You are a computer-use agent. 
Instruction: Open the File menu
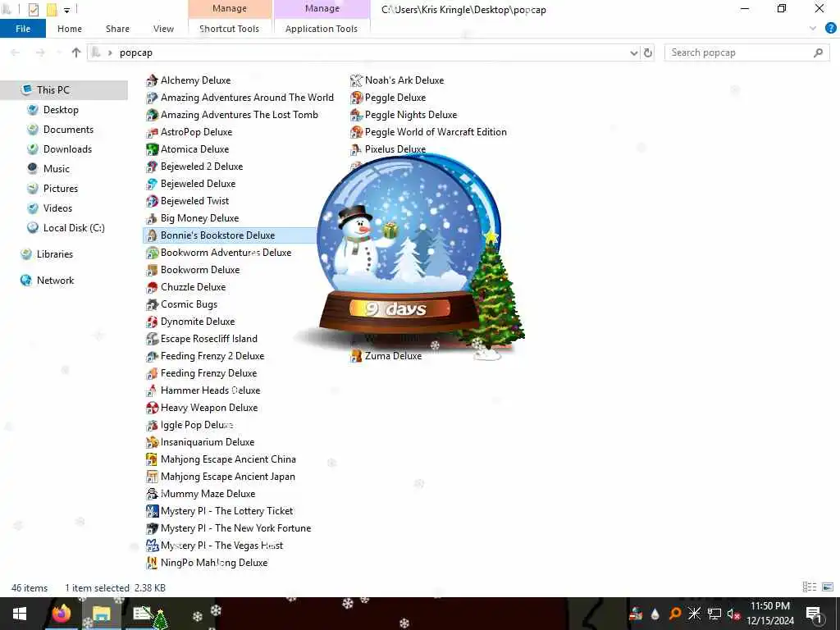(x=23, y=29)
